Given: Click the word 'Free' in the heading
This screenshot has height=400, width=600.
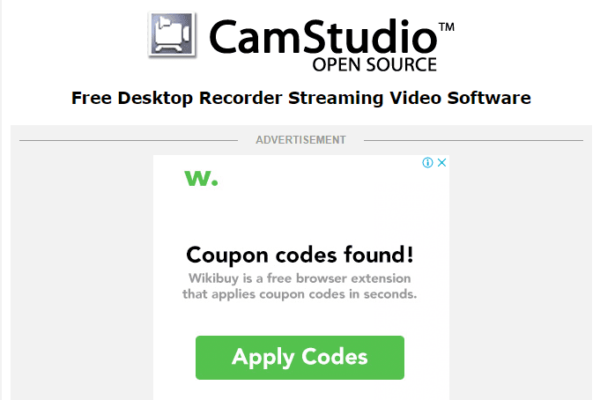Looking at the screenshot, I should [x=91, y=98].
